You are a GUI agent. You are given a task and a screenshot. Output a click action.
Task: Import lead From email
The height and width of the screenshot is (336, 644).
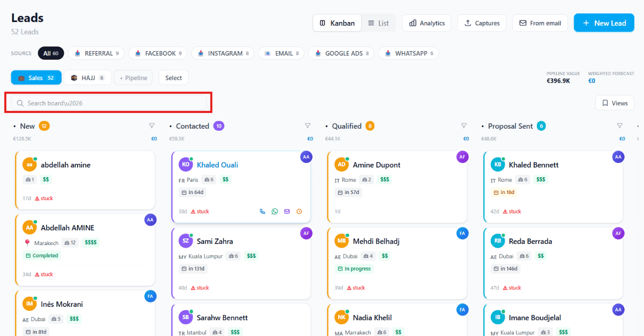tap(540, 23)
